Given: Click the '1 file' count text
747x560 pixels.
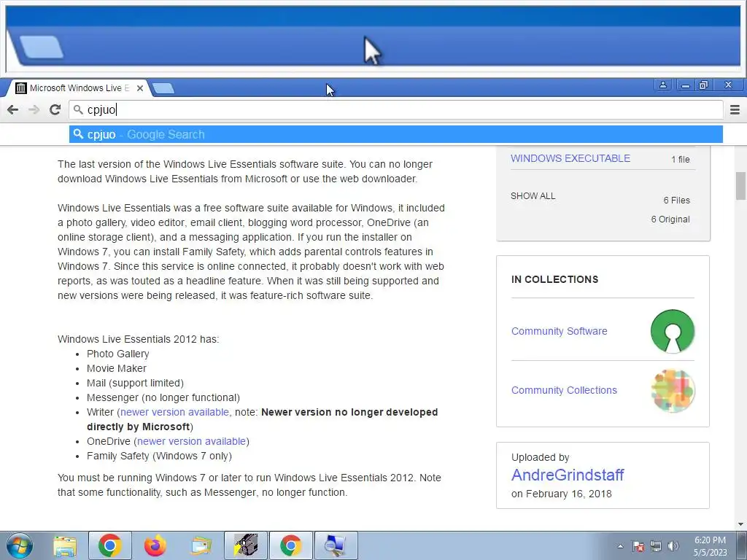Looking at the screenshot, I should (x=681, y=159).
